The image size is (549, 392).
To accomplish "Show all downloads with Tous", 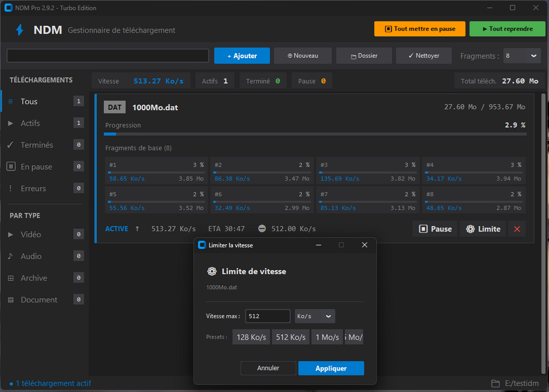I will point(45,101).
